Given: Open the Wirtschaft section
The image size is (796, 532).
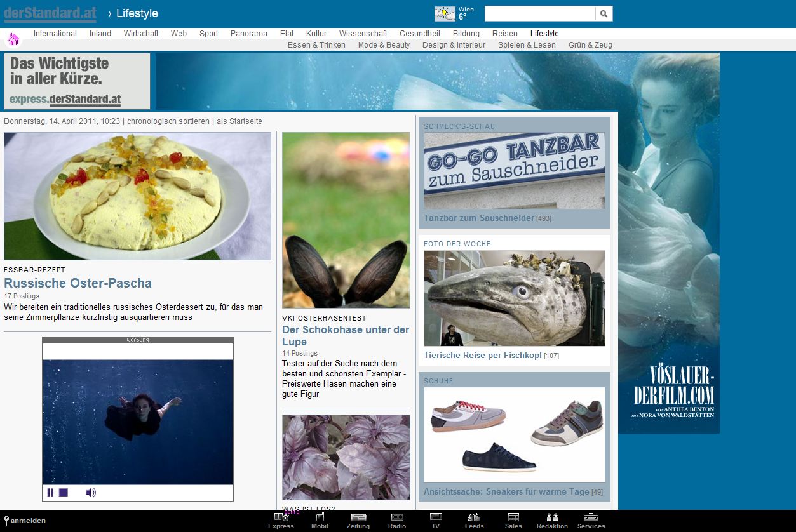Looking at the screenshot, I should (x=141, y=34).
